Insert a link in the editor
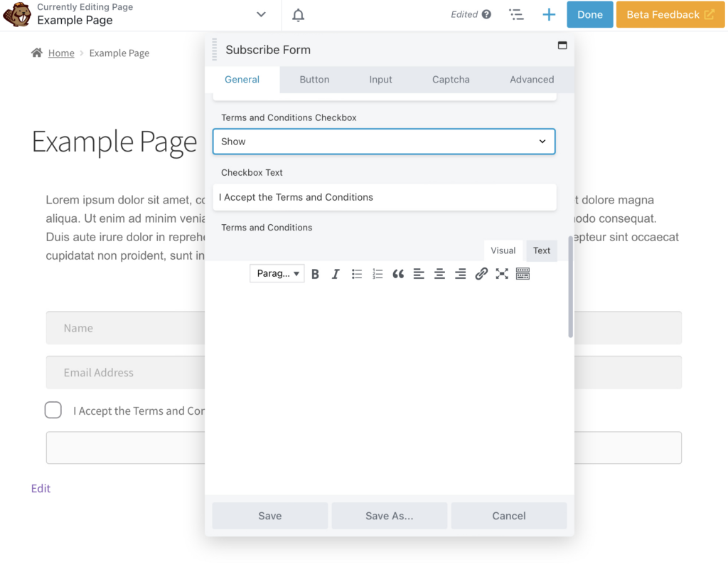The height and width of the screenshot is (577, 728). [x=481, y=273]
